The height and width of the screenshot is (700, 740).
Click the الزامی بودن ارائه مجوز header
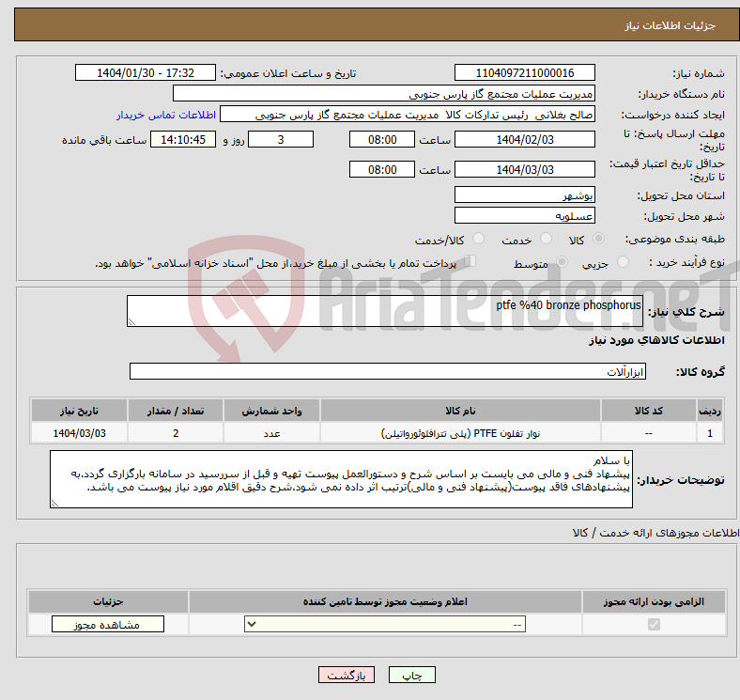(654, 601)
